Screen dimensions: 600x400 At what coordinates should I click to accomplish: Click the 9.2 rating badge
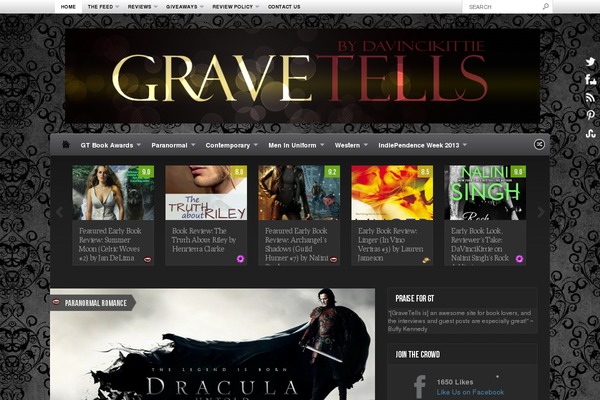tap(332, 172)
